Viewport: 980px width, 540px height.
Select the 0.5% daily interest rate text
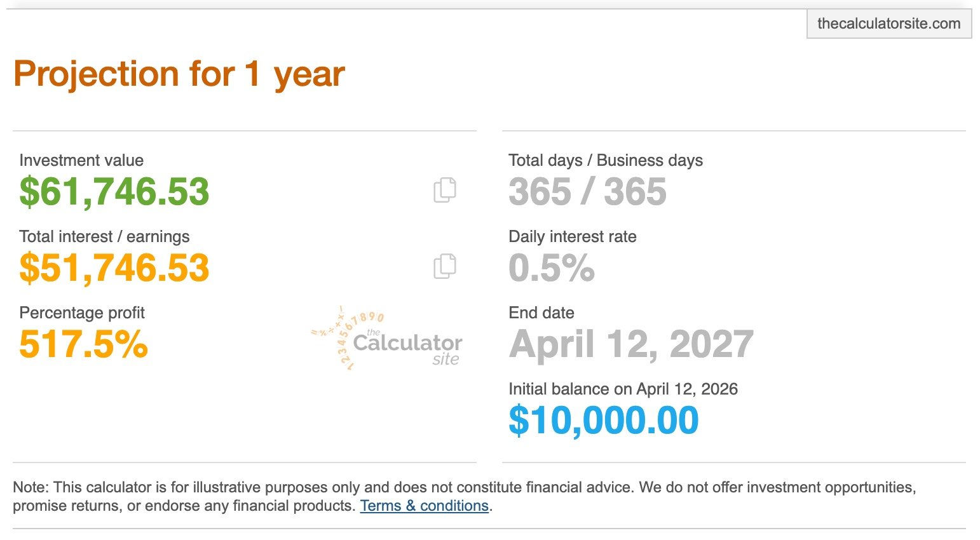click(x=552, y=267)
